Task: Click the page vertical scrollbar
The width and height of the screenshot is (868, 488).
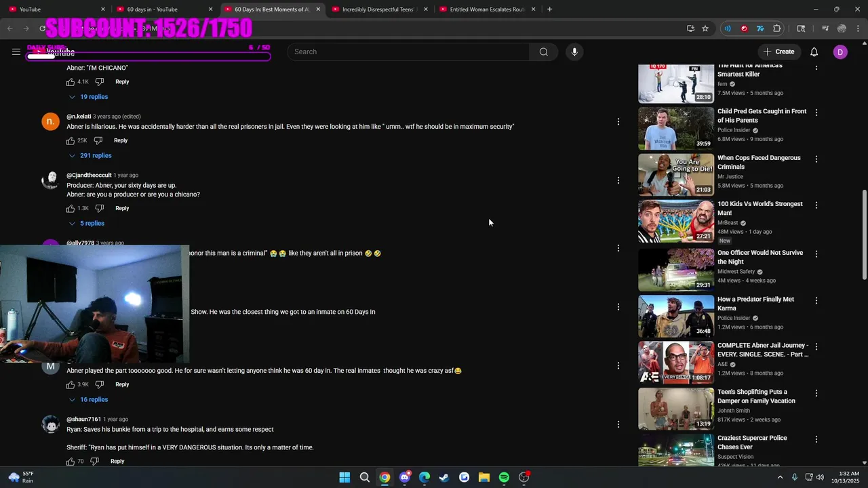Action: [864, 235]
